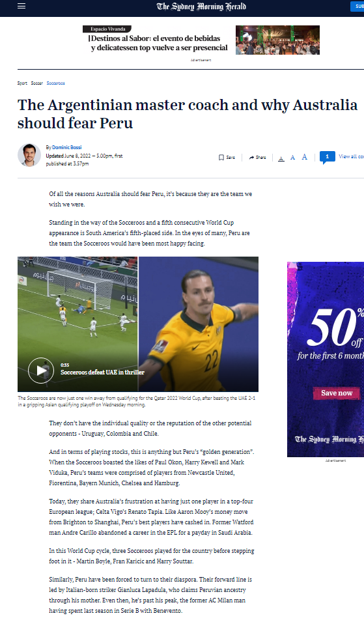Open the comments bubble showing 1

328,157
